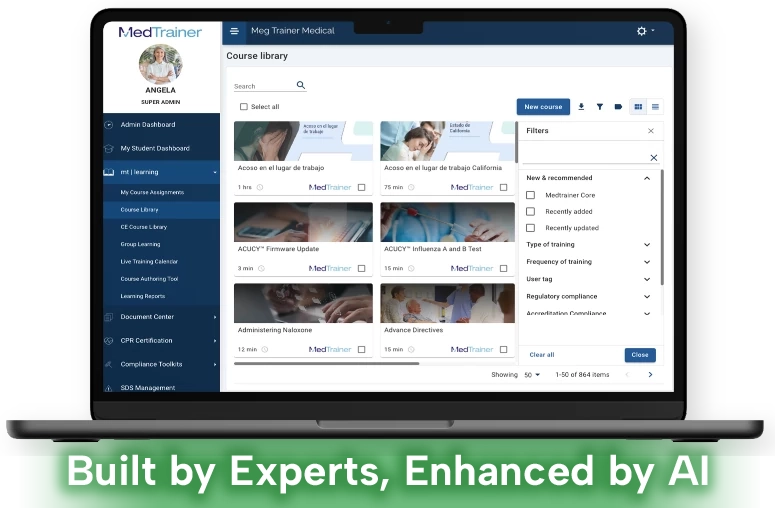
Task: Open the ACUCY Firmware Update course thumbnail
Action: click(x=303, y=222)
